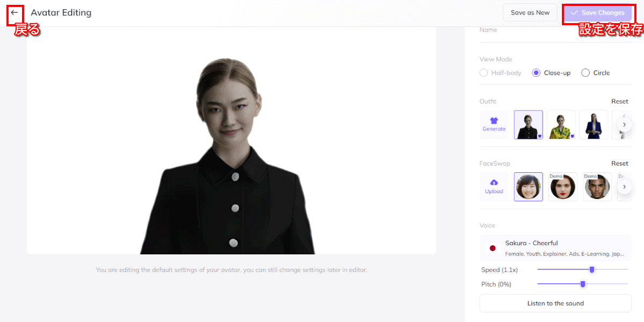The width and height of the screenshot is (644, 322).
Task: Select Circle view mode
Action: coord(596,72)
